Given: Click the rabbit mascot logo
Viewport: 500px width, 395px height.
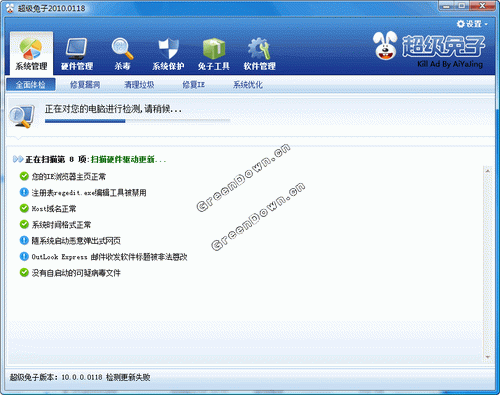Looking at the screenshot, I should click(385, 46).
